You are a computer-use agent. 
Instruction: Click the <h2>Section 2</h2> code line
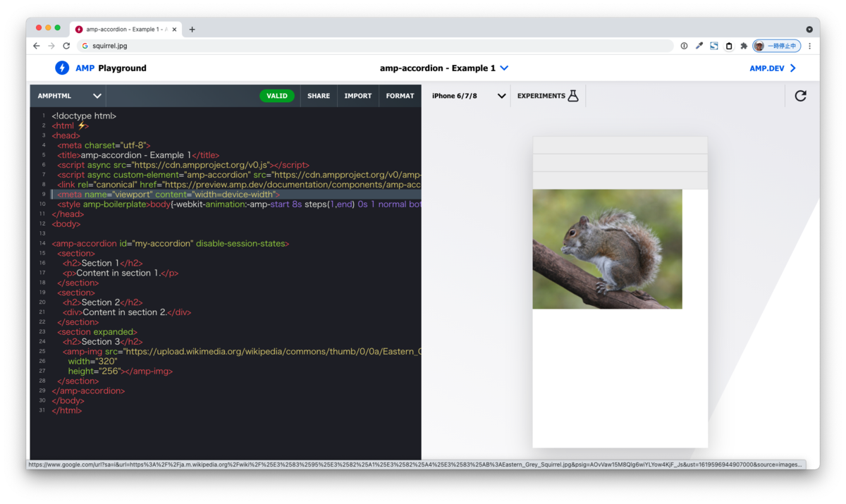102,302
